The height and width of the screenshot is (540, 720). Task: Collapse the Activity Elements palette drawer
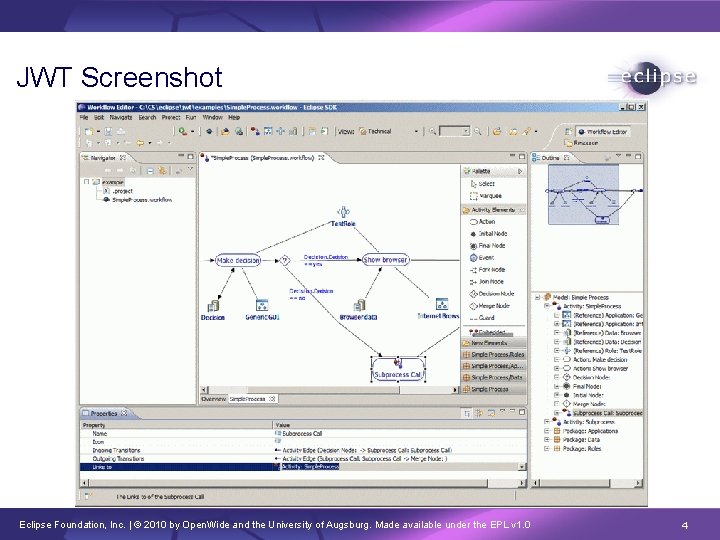[x=494, y=210]
